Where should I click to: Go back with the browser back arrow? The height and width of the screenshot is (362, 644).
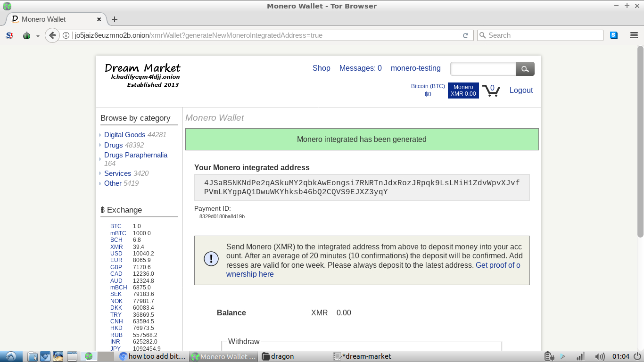click(52, 35)
